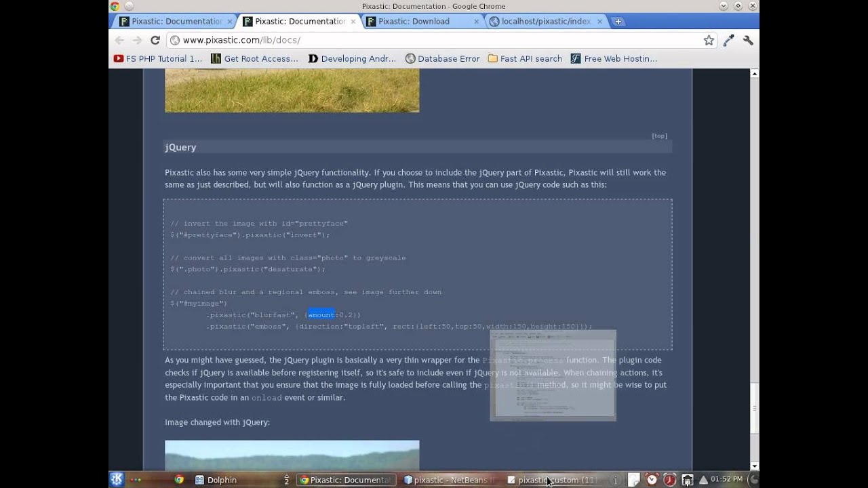This screenshot has height=488, width=868.
Task: Click the code line containing pixastic("emboss"
Action: point(399,327)
